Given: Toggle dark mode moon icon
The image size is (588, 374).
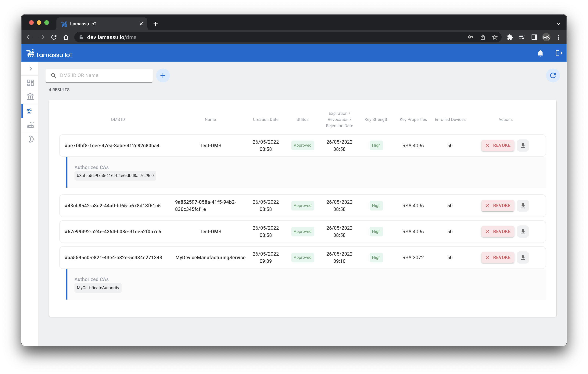Looking at the screenshot, I should (x=31, y=139).
